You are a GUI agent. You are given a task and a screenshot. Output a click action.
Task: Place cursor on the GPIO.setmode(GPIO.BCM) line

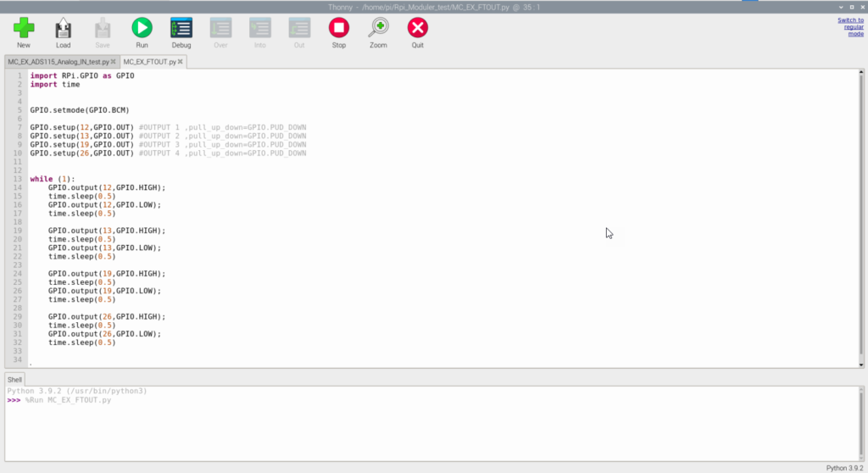point(80,110)
